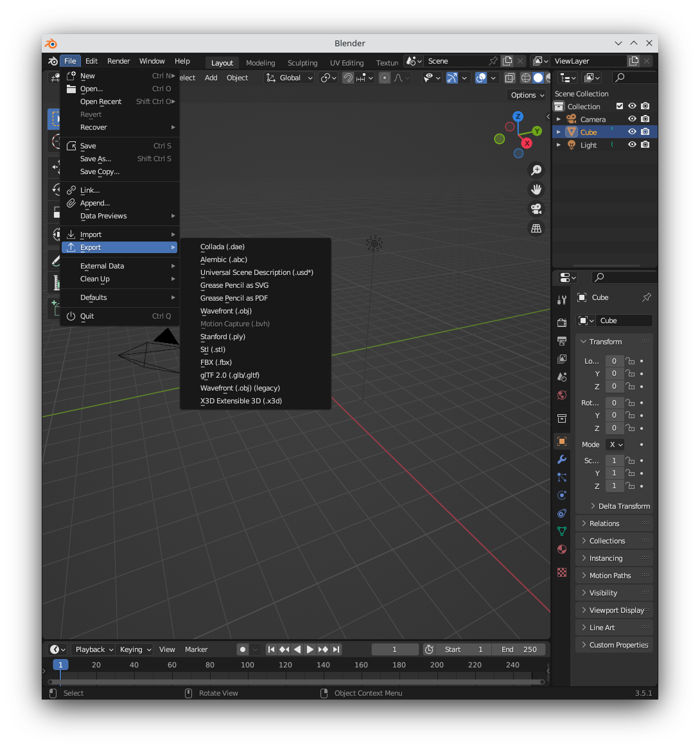Enable the Collection checkbox in the outliner
700x749 pixels.
pyautogui.click(x=620, y=106)
